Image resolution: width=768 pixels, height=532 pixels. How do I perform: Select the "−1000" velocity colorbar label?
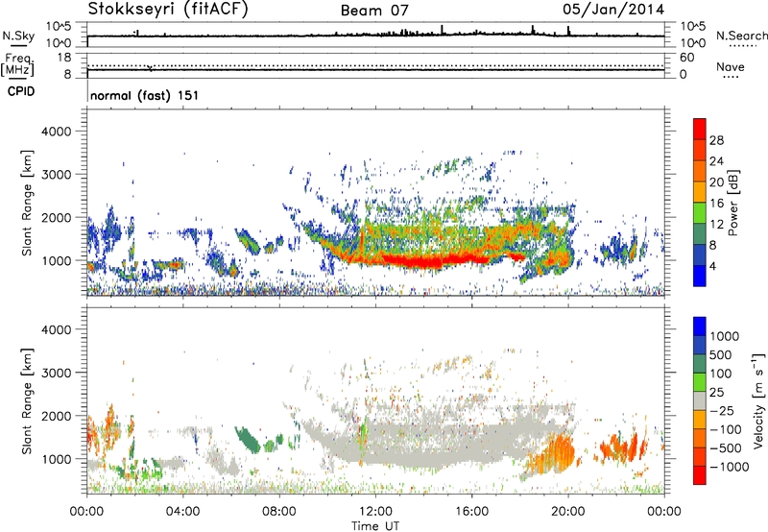click(729, 467)
